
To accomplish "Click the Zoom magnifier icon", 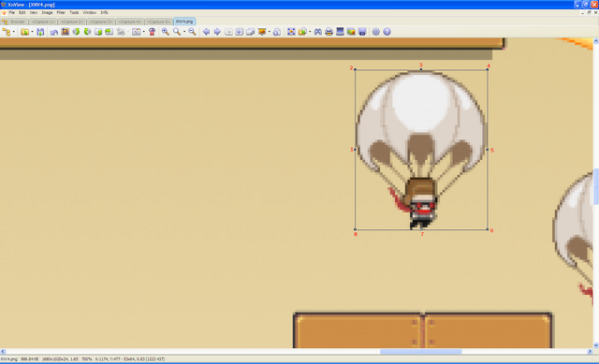I will [x=177, y=32].
